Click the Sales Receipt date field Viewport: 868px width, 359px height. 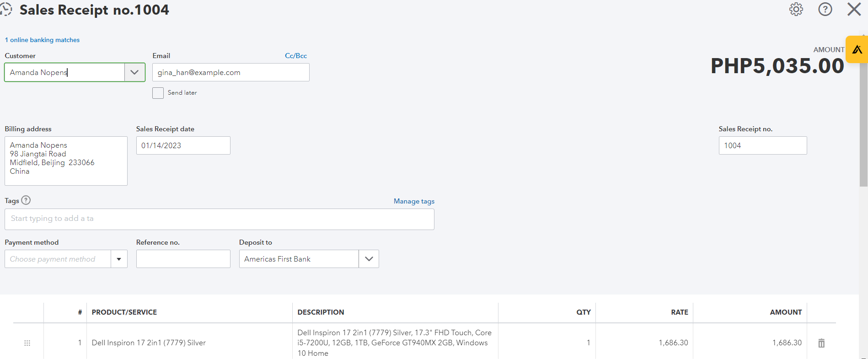click(183, 145)
